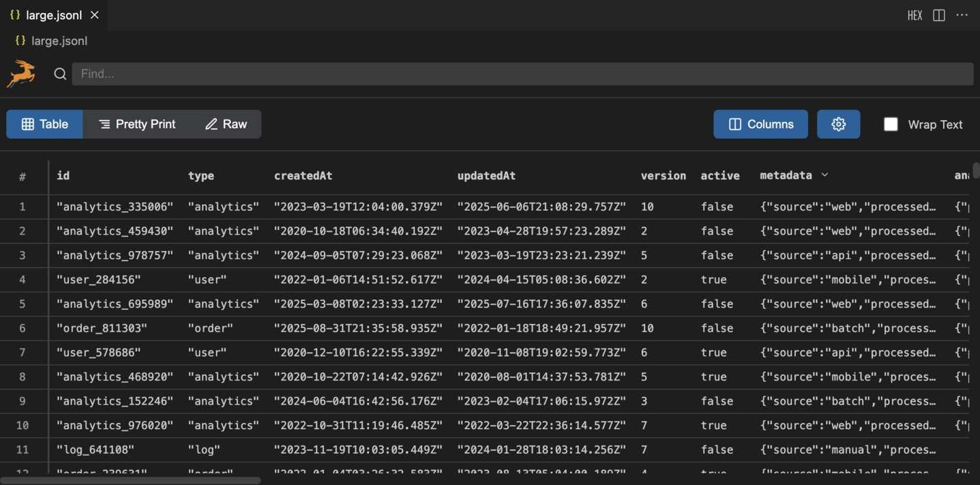Image resolution: width=980 pixels, height=485 pixels.
Task: Click row number 5
Action: point(23,304)
